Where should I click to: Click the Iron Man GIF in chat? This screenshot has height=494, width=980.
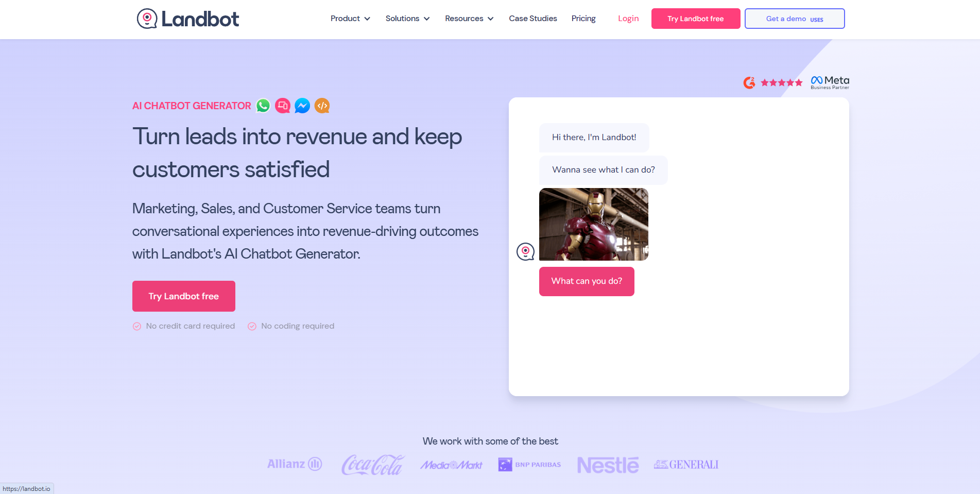click(594, 224)
